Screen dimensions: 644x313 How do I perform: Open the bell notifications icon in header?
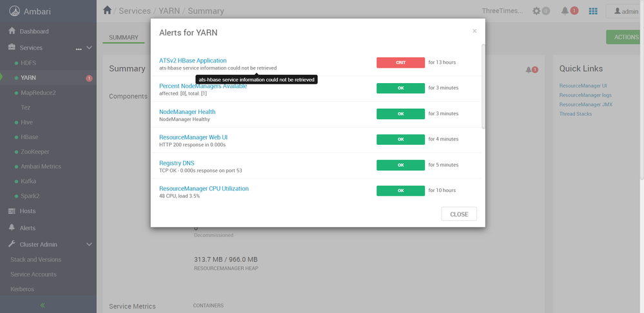(565, 11)
